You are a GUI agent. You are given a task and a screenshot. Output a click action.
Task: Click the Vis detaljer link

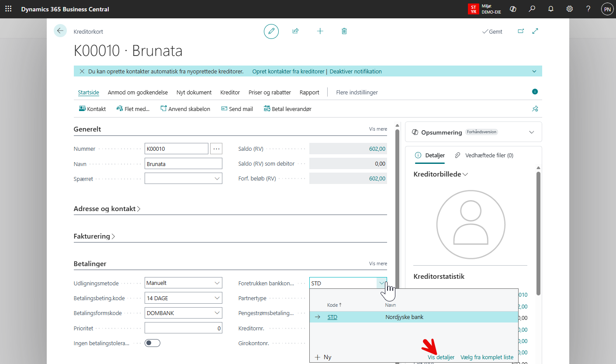click(x=441, y=357)
